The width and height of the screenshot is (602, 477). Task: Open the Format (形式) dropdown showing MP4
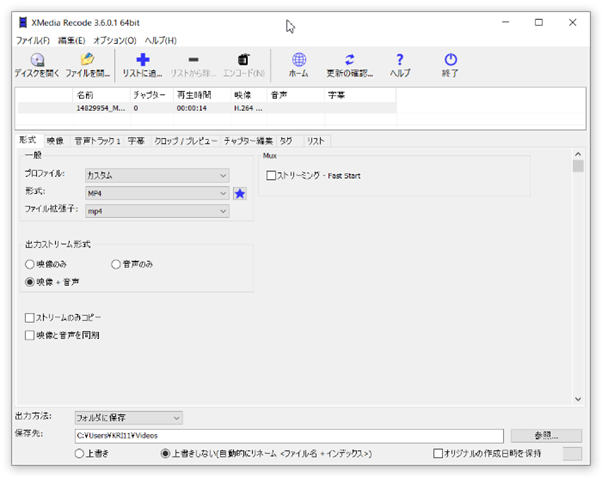157,193
